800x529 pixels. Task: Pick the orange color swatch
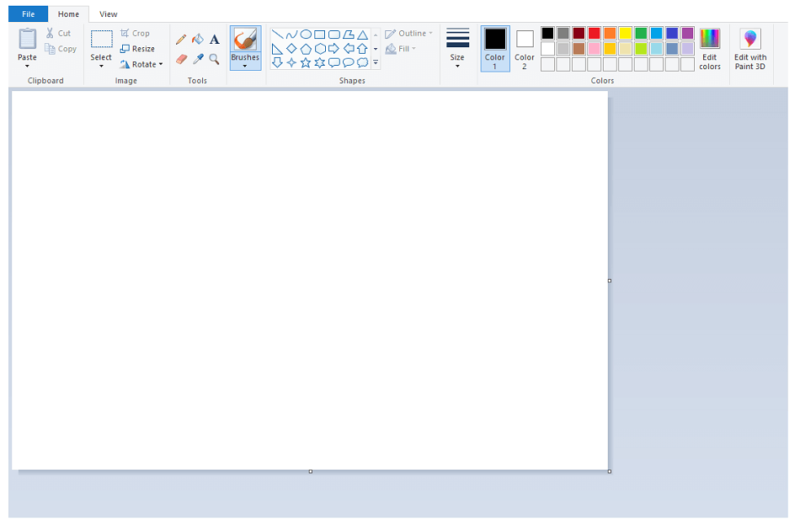[610, 33]
